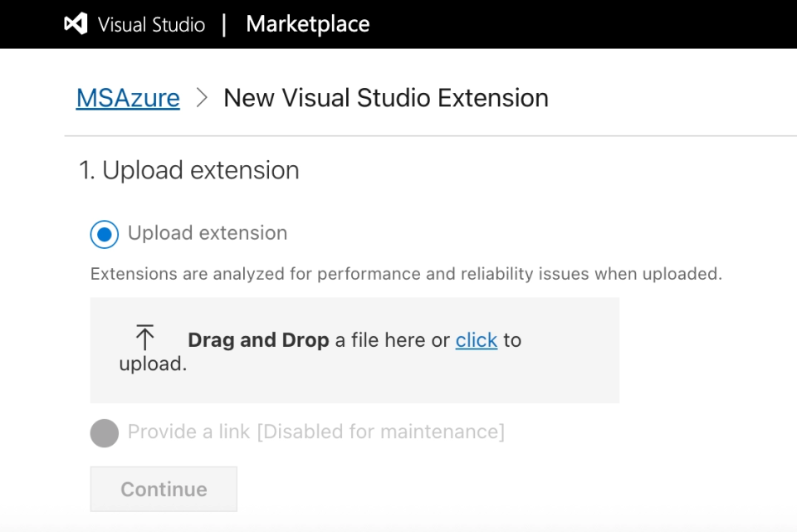Click the upload arrow icon in drop zone
797x532 pixels.
144,338
